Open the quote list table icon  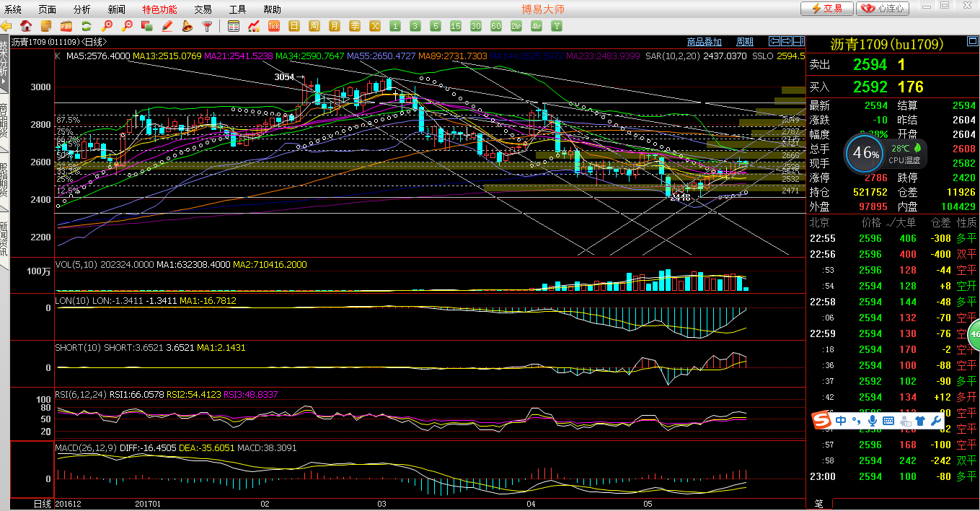pos(234,26)
